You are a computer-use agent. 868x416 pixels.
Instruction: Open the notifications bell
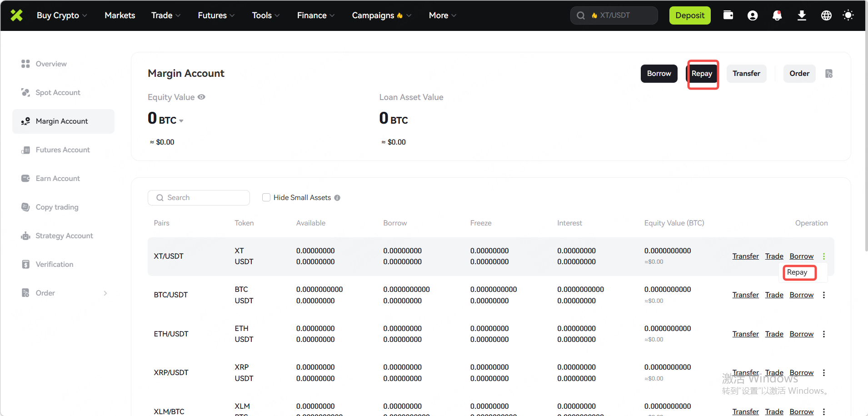point(777,15)
